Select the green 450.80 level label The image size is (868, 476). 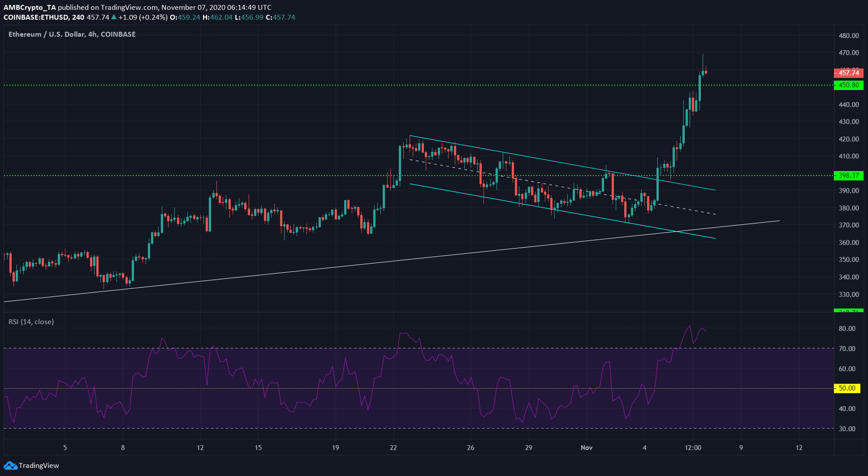point(848,85)
